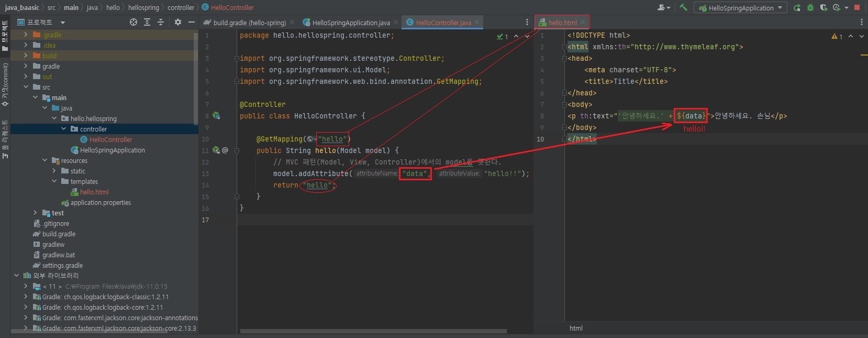
Task: Collapse the templates folder
Action: (x=54, y=181)
